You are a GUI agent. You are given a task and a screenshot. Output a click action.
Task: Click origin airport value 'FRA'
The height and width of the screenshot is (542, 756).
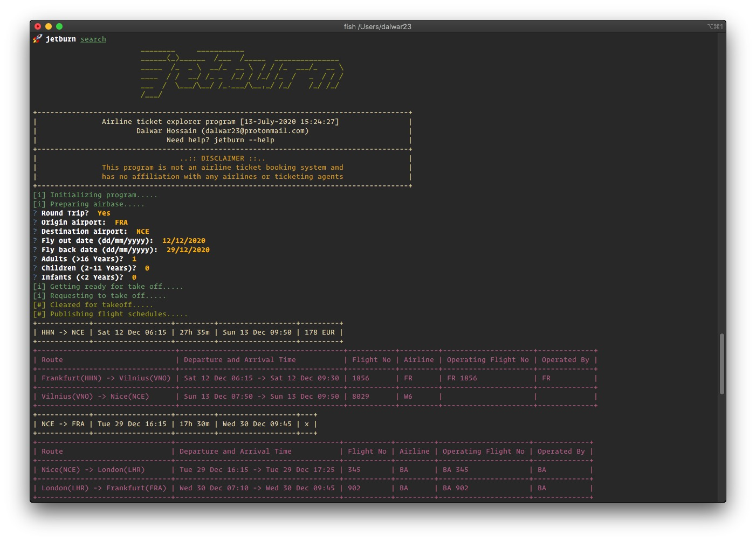121,223
